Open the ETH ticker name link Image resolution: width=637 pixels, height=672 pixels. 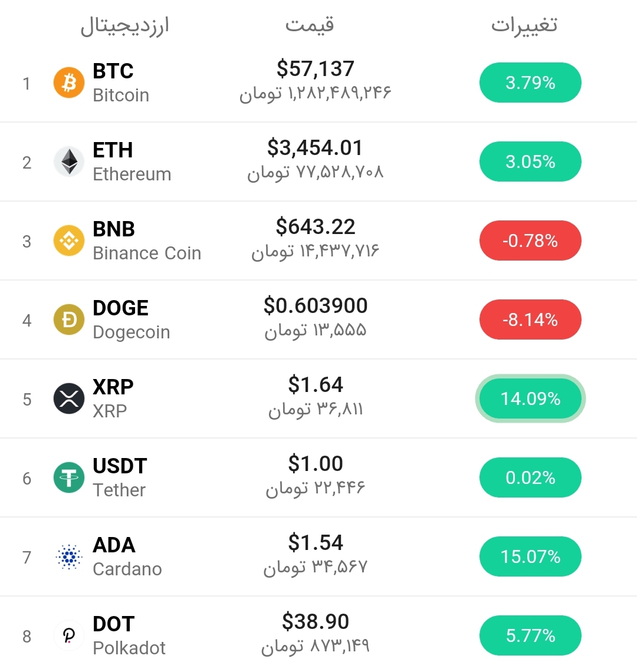pyautogui.click(x=113, y=150)
